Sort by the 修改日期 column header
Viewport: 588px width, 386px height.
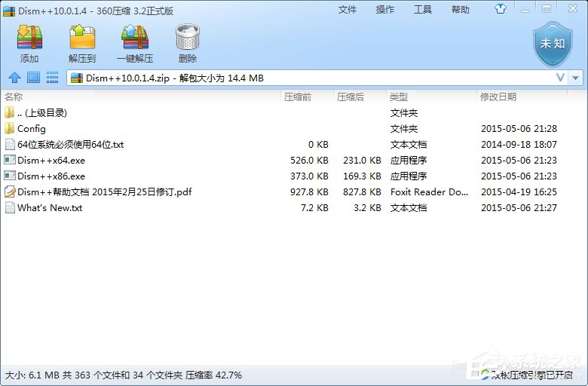[522, 96]
